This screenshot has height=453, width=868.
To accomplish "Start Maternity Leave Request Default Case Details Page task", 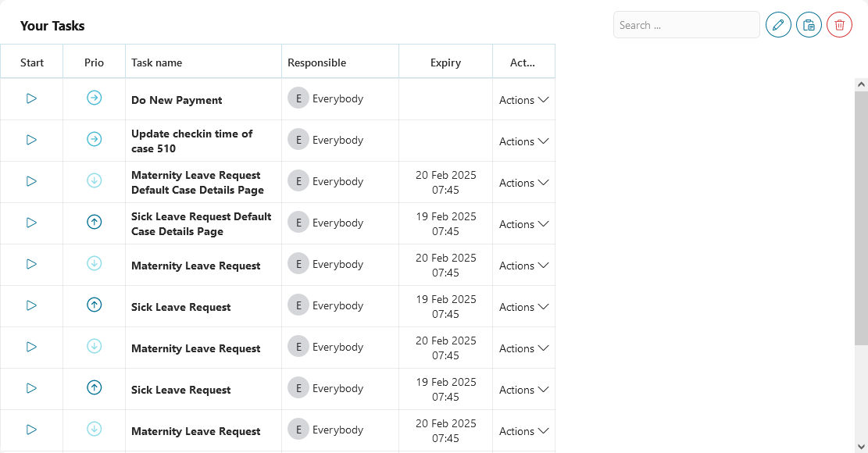I will (31, 181).
